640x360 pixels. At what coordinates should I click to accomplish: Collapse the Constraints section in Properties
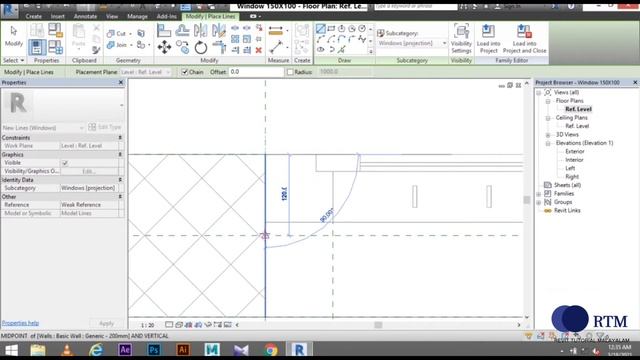pyautogui.click(x=120, y=138)
